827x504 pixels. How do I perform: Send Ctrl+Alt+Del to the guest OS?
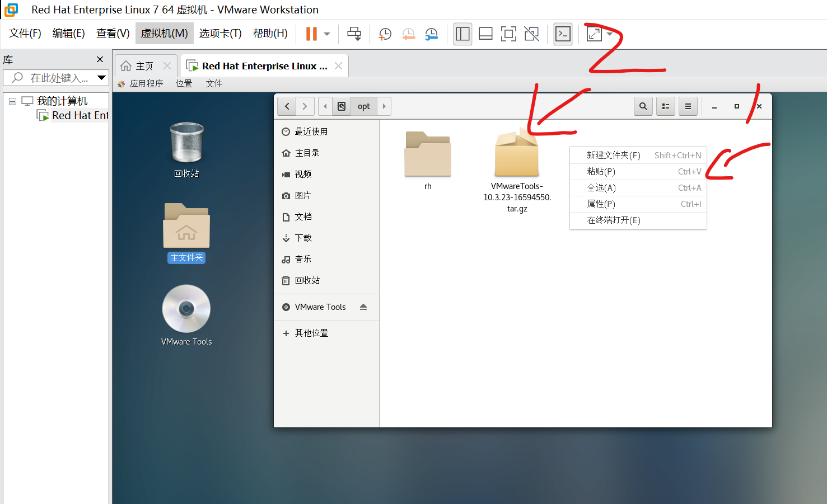click(x=354, y=34)
